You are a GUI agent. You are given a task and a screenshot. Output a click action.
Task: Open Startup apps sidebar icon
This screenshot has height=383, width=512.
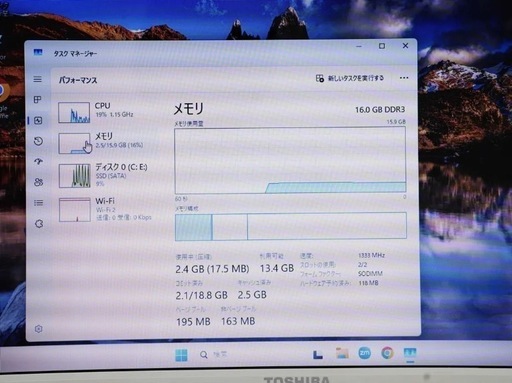[38, 162]
